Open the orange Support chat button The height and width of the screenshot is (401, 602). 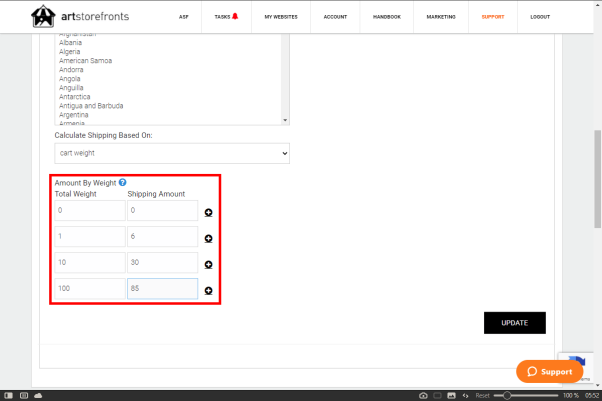[549, 371]
